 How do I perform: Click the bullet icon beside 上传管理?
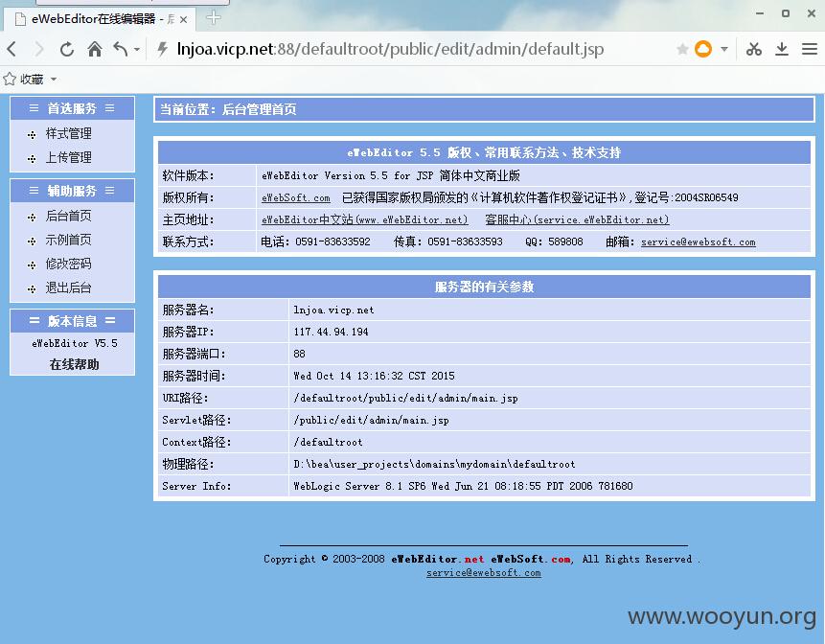click(32, 159)
